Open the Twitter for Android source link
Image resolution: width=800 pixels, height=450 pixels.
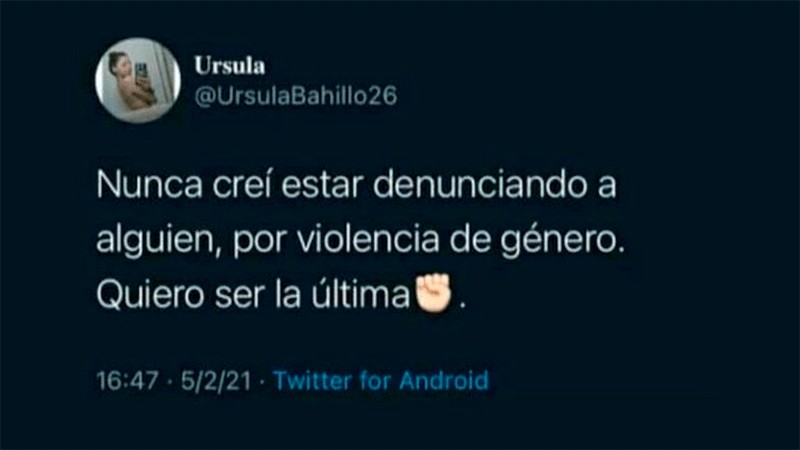pos(381,381)
